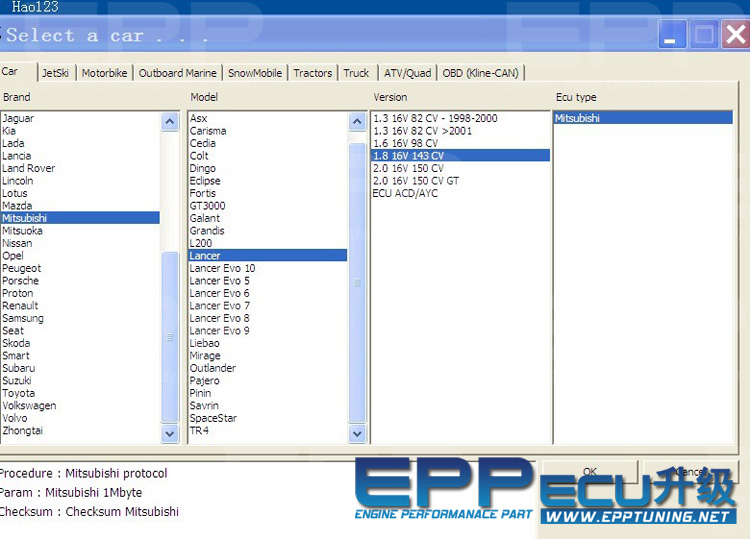Choose Carisma model
This screenshot has width=750, height=539.
[268, 131]
